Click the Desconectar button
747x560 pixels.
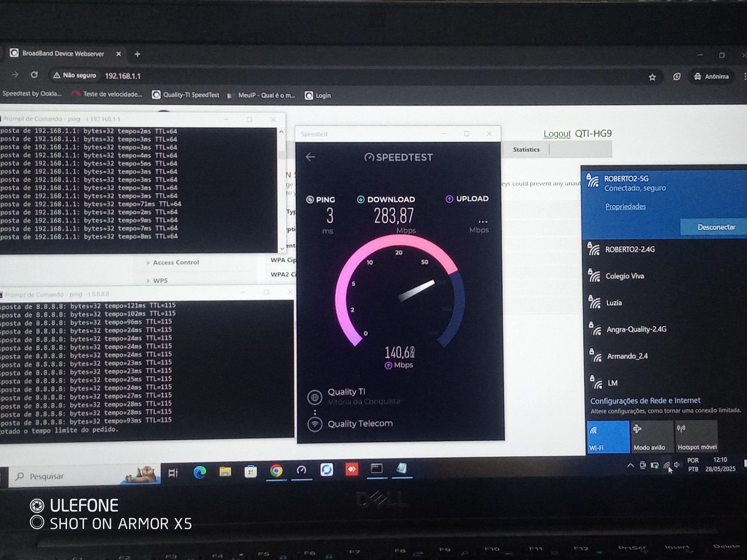pyautogui.click(x=716, y=227)
